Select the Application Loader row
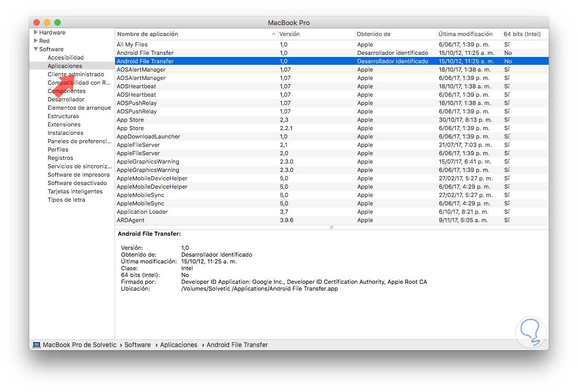The width and height of the screenshot is (578, 392). point(332,212)
